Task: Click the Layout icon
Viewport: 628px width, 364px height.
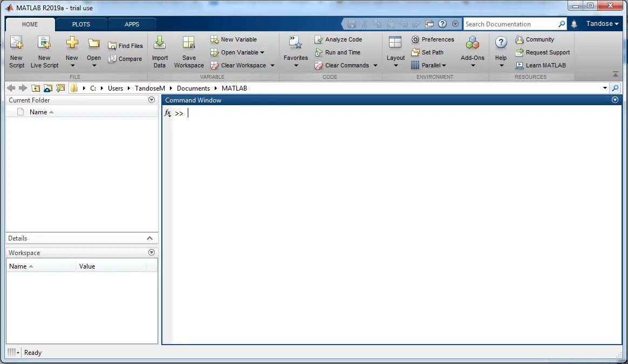Action: [x=395, y=43]
